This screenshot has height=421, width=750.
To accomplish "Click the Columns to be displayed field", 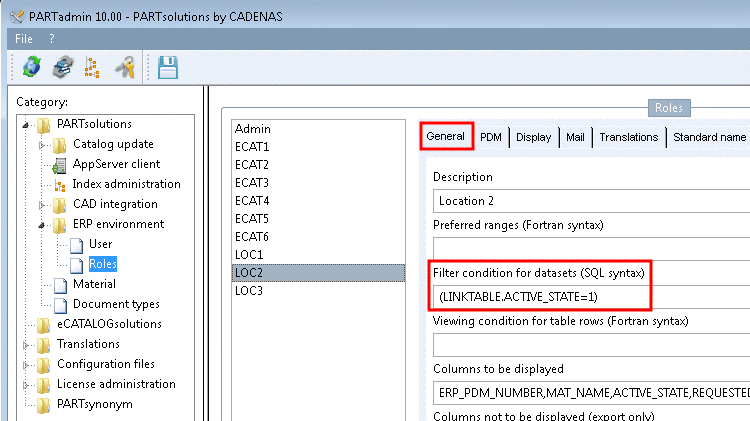I will 591,393.
